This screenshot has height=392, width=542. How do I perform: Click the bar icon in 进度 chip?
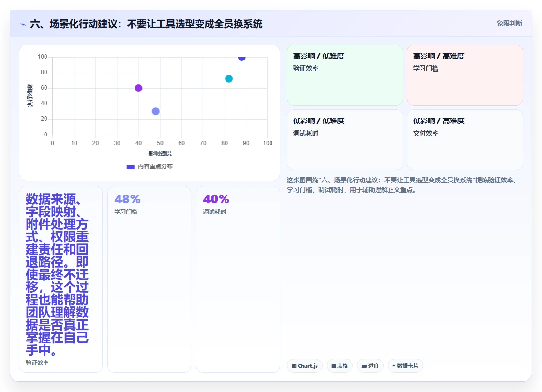click(364, 366)
